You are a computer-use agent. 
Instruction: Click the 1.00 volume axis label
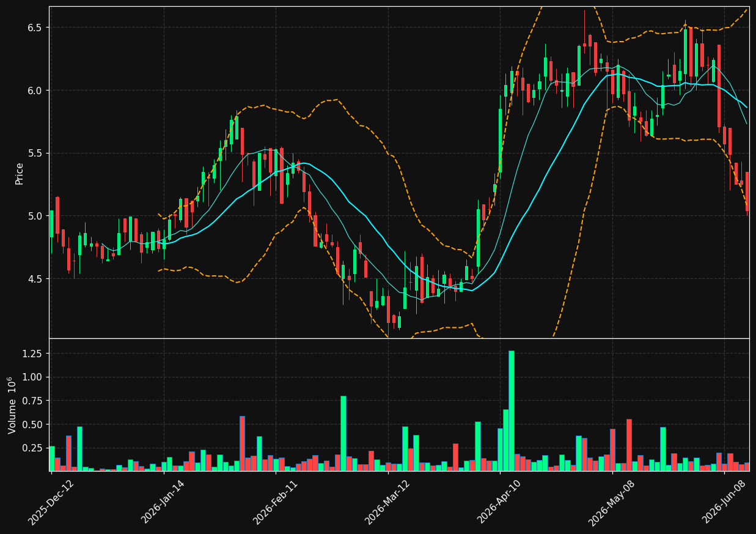(32, 377)
